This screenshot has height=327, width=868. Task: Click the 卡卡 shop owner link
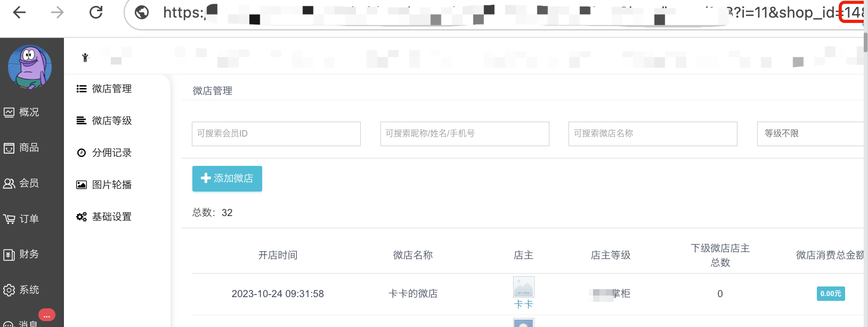pos(523,304)
